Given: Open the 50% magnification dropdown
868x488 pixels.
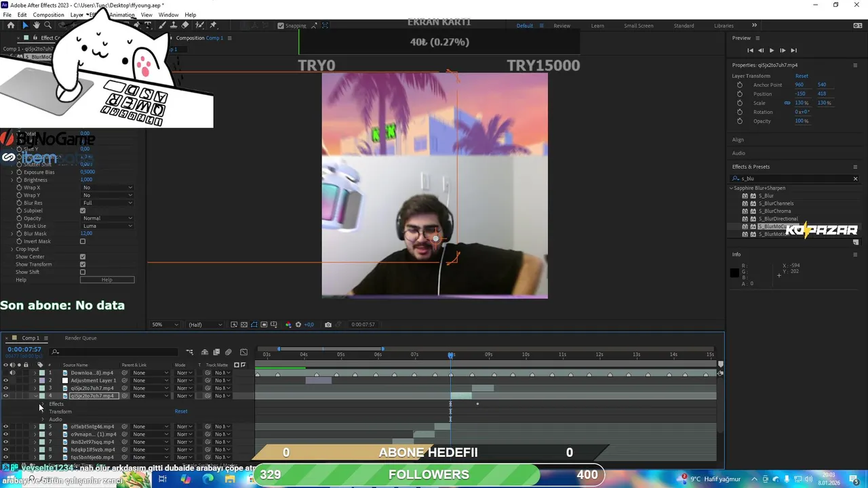Looking at the screenshot, I should click(x=165, y=325).
